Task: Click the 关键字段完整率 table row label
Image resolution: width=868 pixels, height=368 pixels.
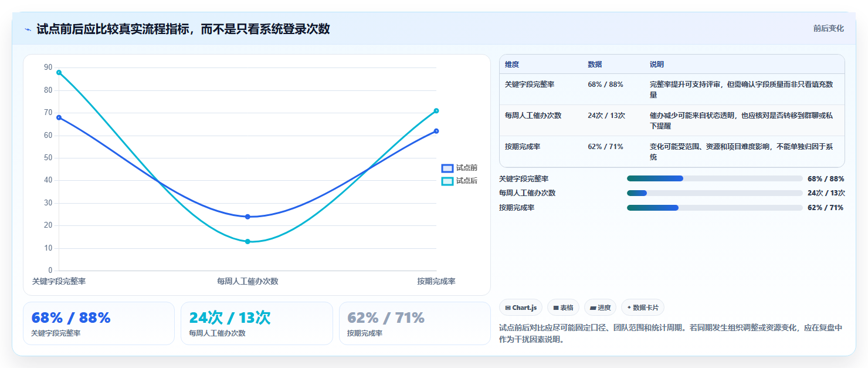Action: 530,85
